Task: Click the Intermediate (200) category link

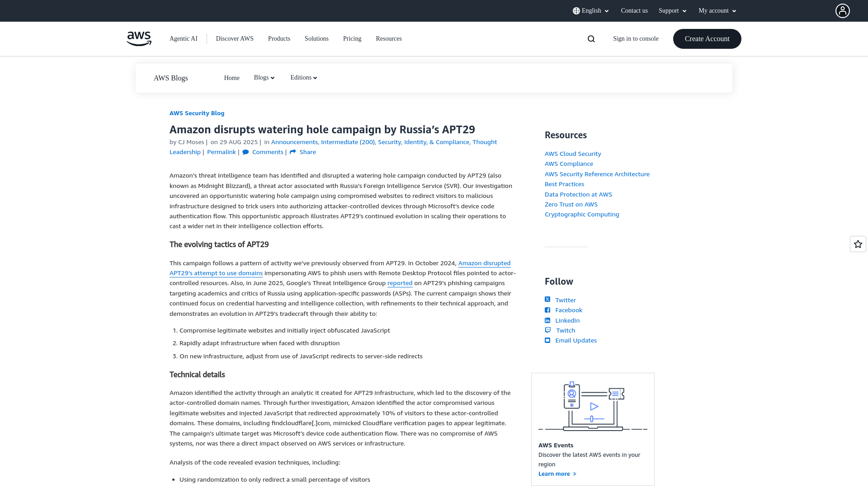Action: click(x=348, y=142)
